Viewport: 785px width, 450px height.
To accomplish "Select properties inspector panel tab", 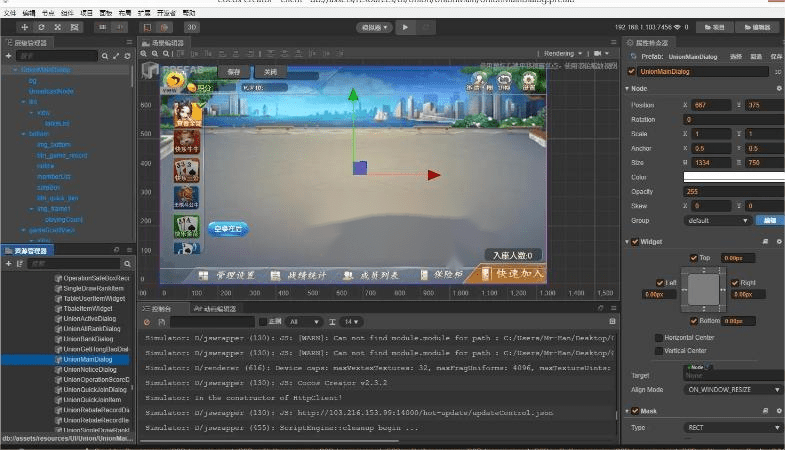I will coord(647,43).
